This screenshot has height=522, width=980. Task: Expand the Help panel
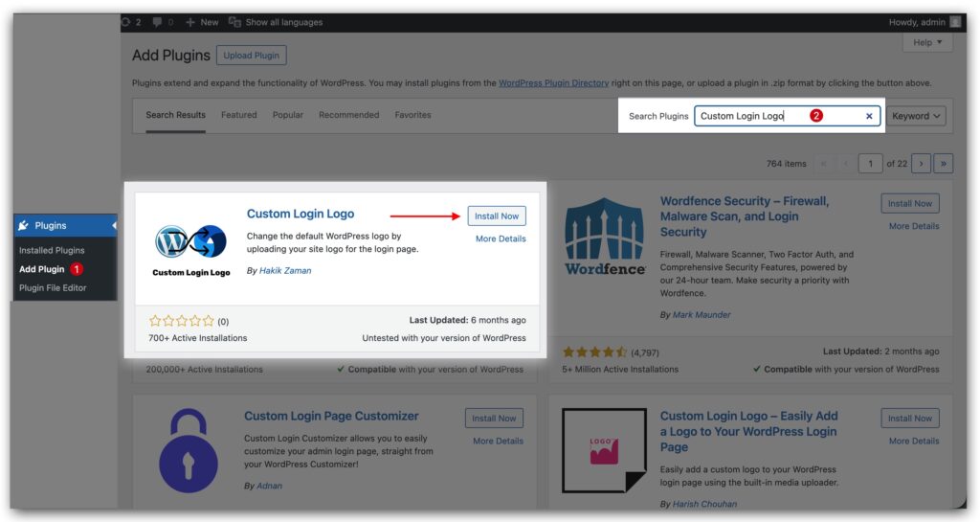pyautogui.click(x=927, y=43)
